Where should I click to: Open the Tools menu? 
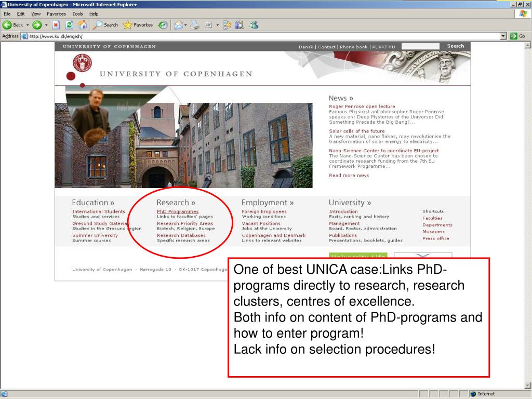click(x=78, y=14)
